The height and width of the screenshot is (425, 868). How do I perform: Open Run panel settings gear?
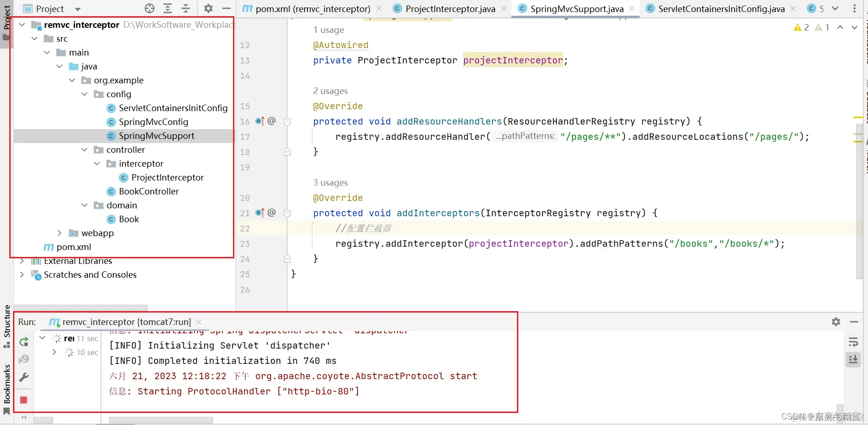coord(836,322)
